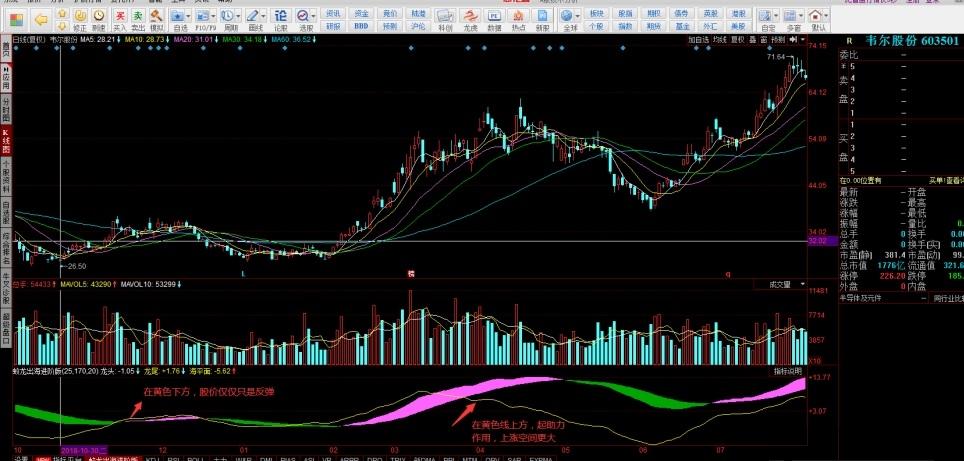Open the 多窗 multi-window icon
The image size is (964, 461).
pos(789,16)
